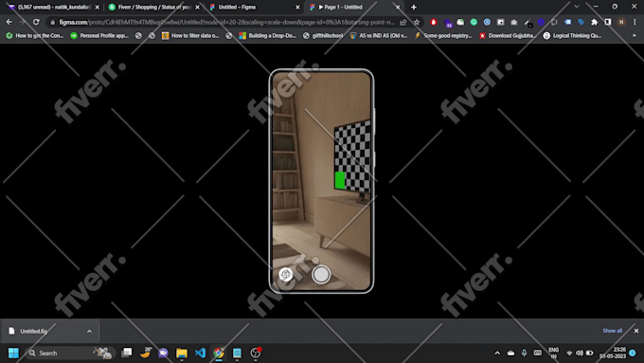
Task: Open the ENG IN language switcher
Action: tap(554, 353)
